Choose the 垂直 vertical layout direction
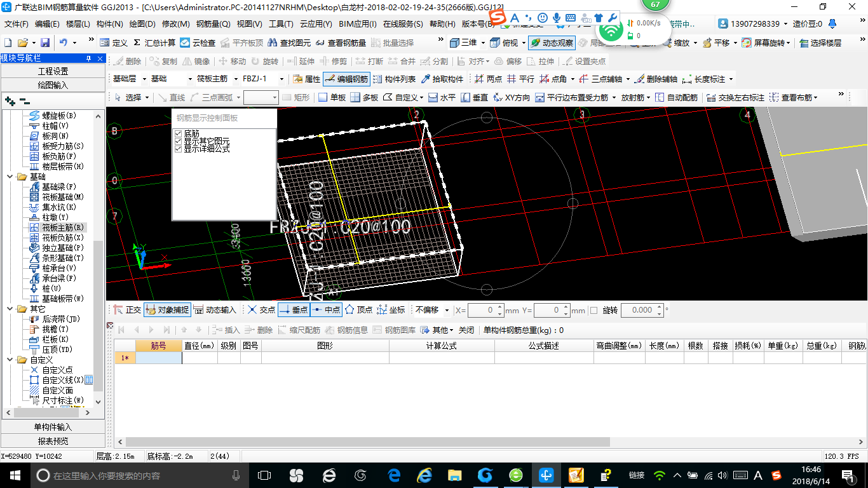Screen dimensions: 868x488 [474, 97]
